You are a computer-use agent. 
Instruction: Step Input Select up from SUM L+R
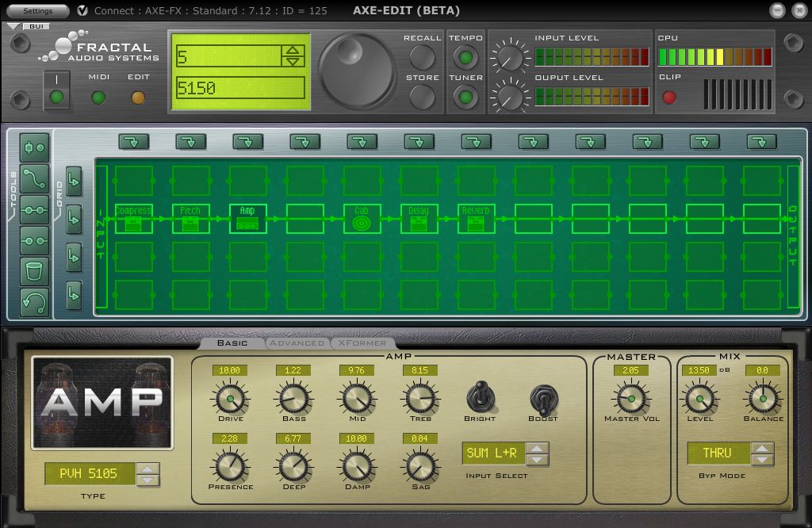tap(537, 448)
